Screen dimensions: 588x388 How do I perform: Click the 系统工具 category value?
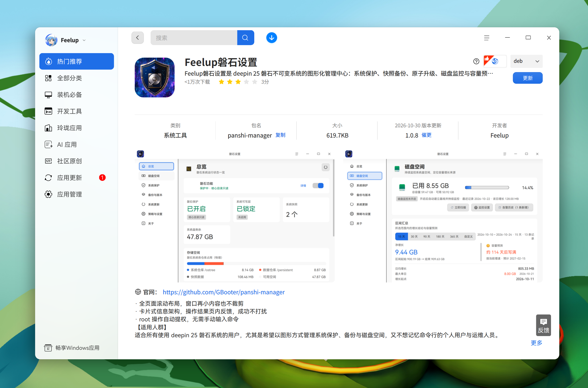click(x=175, y=135)
